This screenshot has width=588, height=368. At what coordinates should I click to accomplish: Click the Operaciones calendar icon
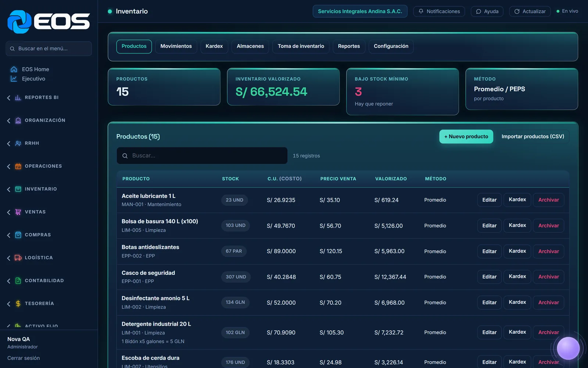pyautogui.click(x=18, y=166)
